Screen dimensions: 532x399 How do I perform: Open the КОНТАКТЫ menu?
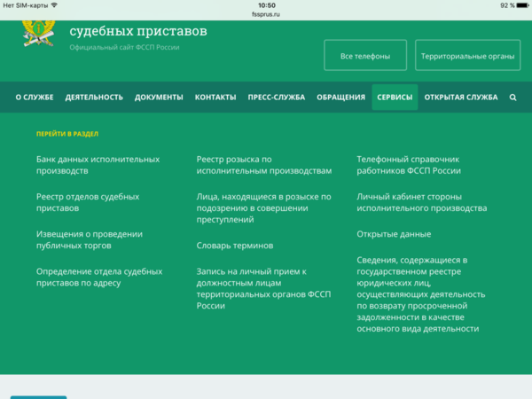pyautogui.click(x=215, y=98)
